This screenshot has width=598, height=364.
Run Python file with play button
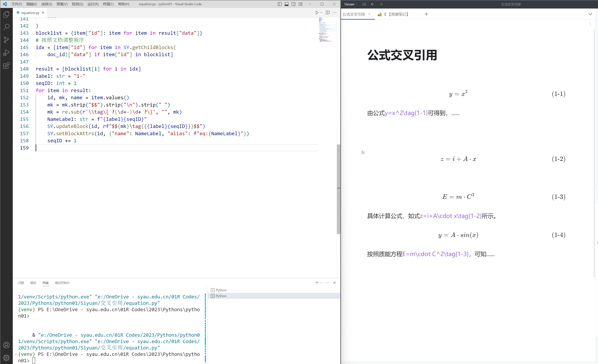[x=317, y=13]
